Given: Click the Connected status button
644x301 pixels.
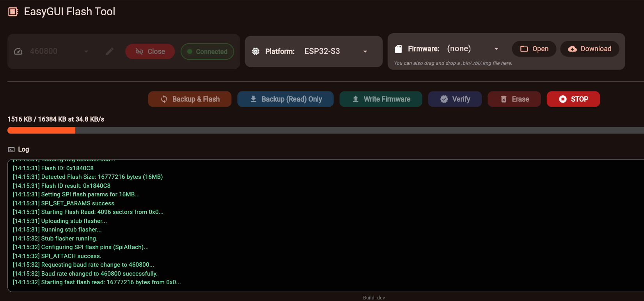Looking at the screenshot, I should point(207,52).
